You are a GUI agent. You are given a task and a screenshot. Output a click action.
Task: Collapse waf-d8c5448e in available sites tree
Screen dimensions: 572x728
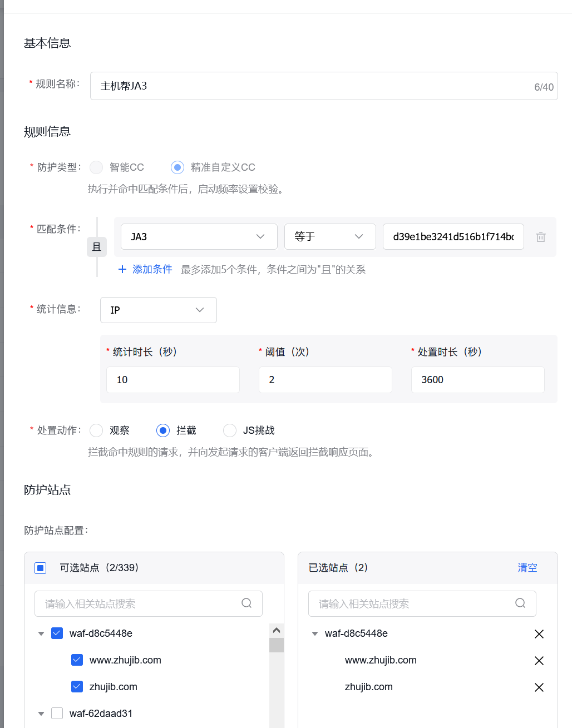point(41,633)
